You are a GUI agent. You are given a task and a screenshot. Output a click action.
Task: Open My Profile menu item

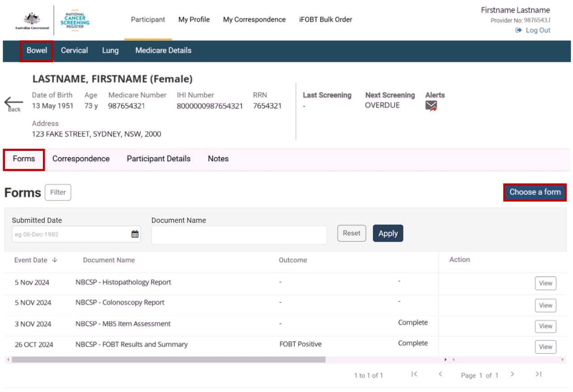coord(194,20)
